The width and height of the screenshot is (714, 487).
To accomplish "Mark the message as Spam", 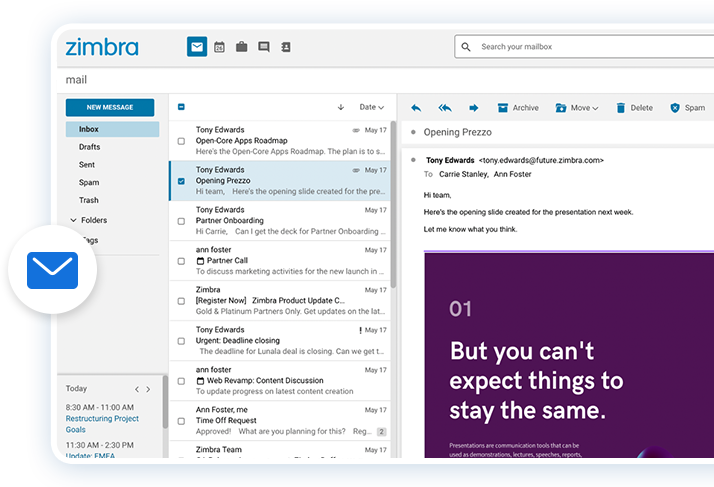I will (687, 108).
